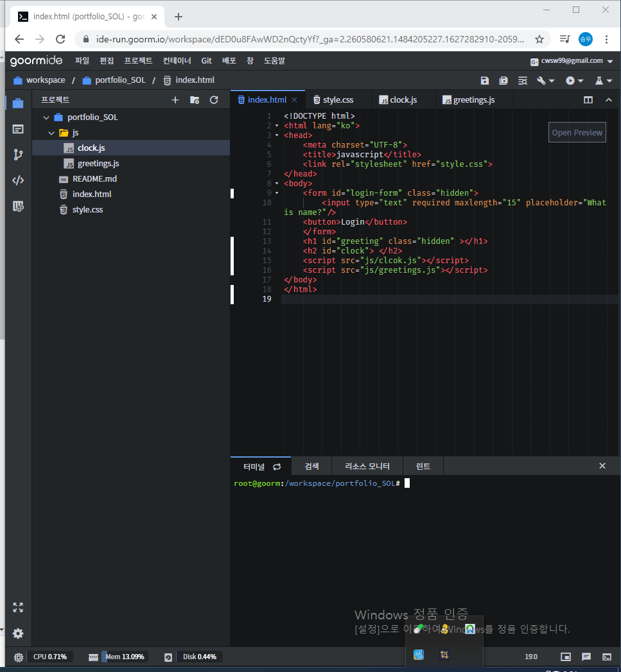This screenshot has height=672, width=621.
Task: Collapse the editor tab bar chevron
Action: tap(609, 100)
